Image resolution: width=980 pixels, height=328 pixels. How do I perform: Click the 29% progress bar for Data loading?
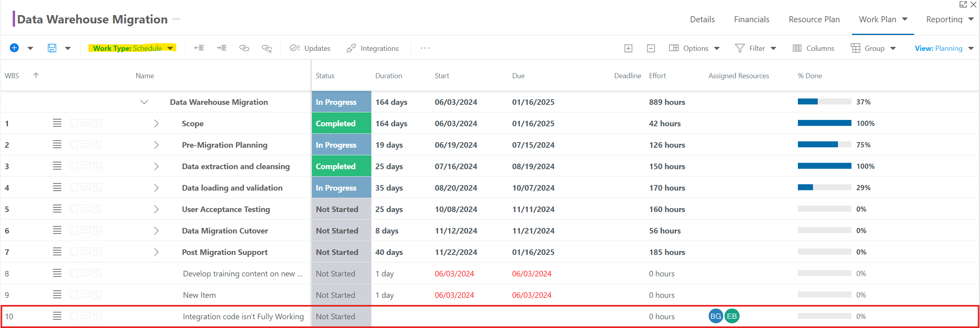[x=824, y=187]
